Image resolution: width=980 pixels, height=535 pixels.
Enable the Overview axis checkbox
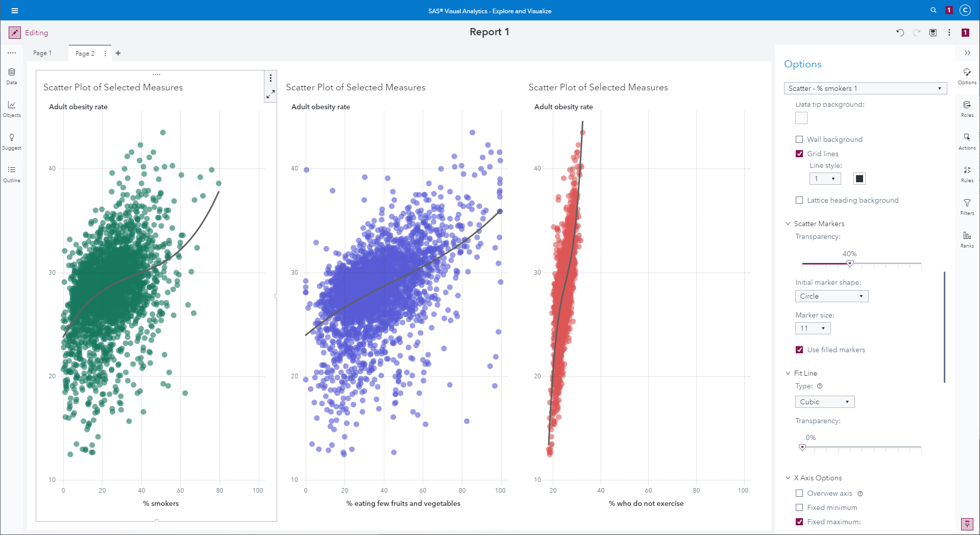click(799, 493)
